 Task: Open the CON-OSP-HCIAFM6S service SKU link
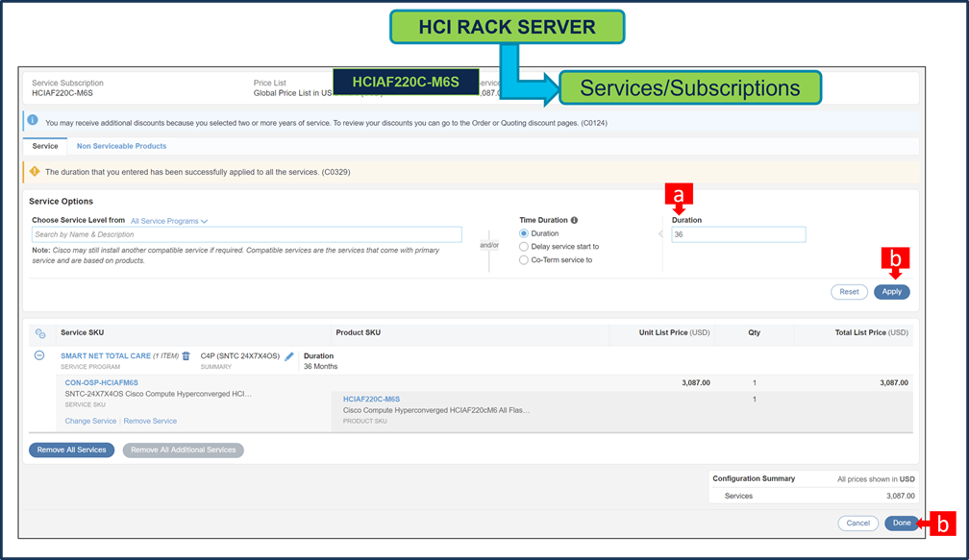[x=101, y=383]
